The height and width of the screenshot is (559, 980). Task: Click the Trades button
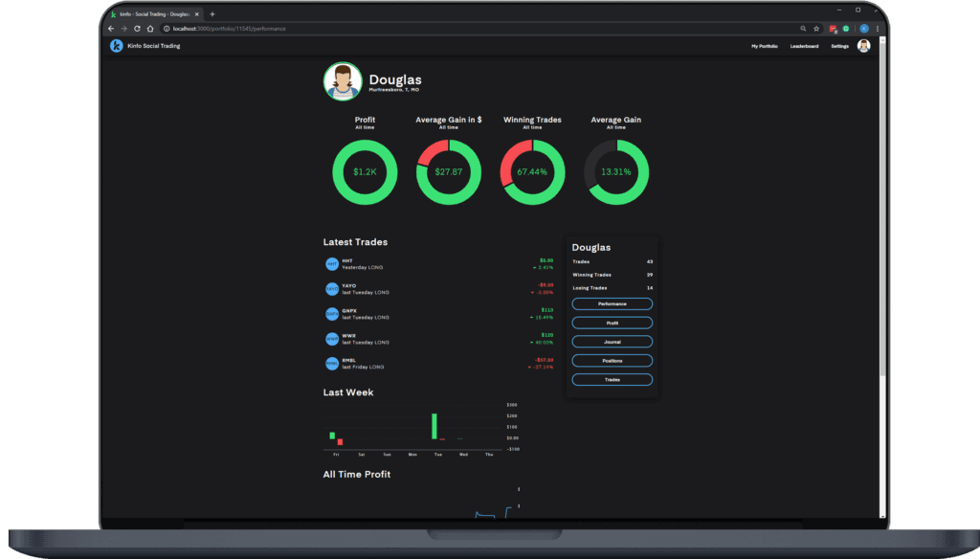point(612,380)
